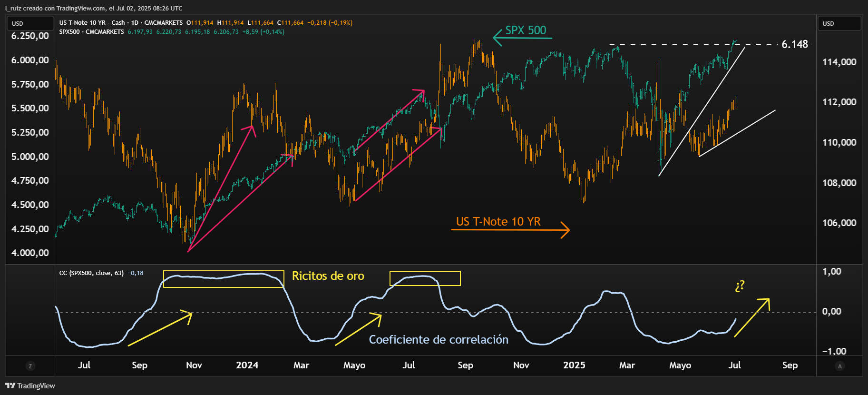This screenshot has width=868, height=395.
Task: Click the 'SPX 500' teal chart label
Action: pos(526,30)
